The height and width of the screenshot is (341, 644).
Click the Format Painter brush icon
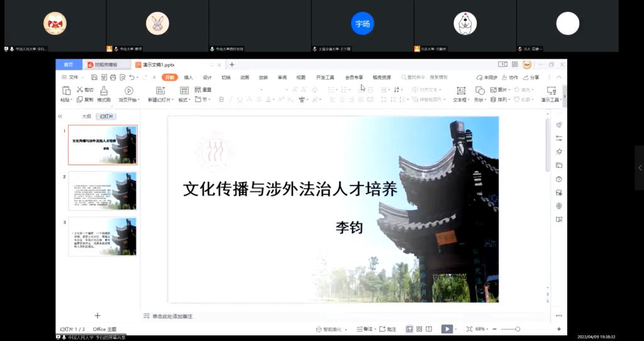click(x=104, y=91)
